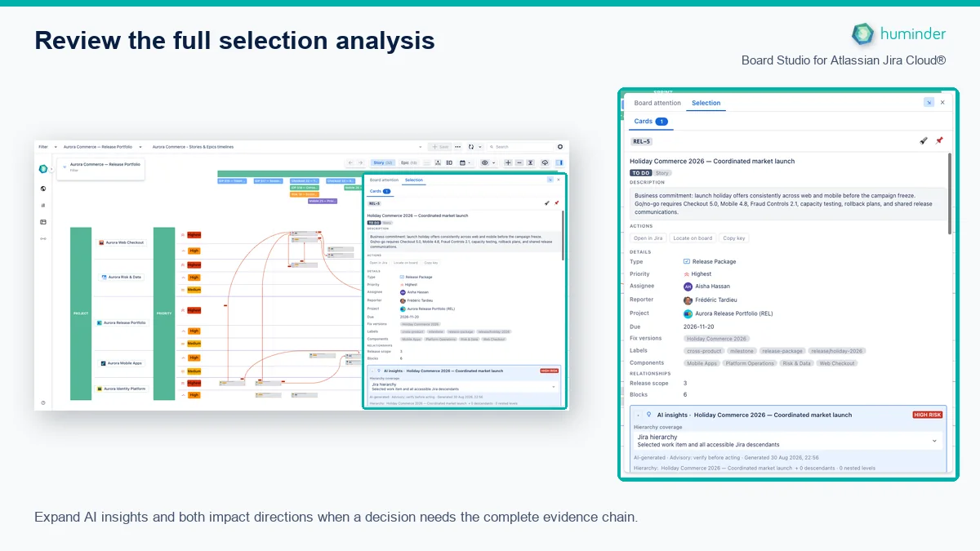The image size is (980, 551).
Task: Open the refresh options dropdown arrow
Action: click(x=480, y=147)
